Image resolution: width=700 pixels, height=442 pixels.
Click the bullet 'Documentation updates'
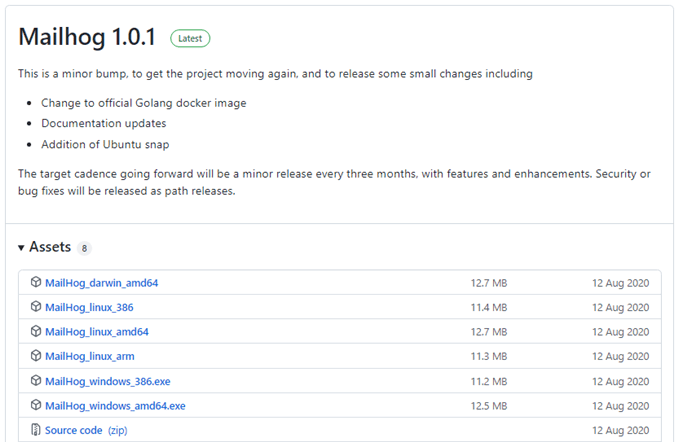[x=104, y=123]
